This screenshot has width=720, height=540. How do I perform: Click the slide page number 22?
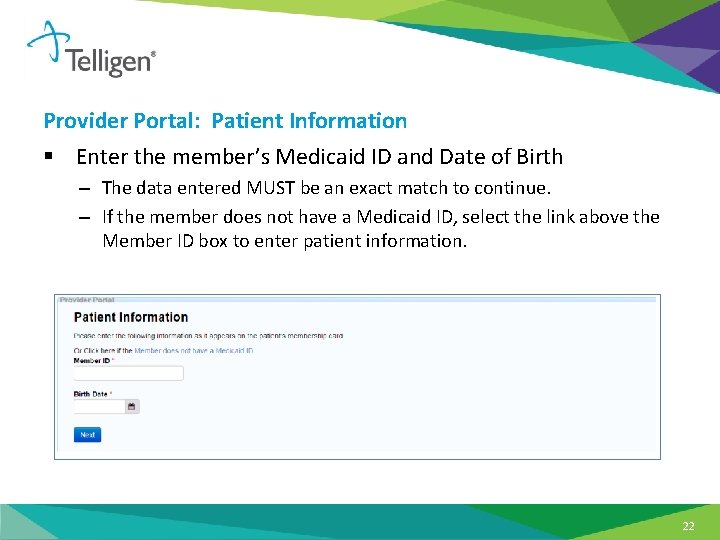688,527
